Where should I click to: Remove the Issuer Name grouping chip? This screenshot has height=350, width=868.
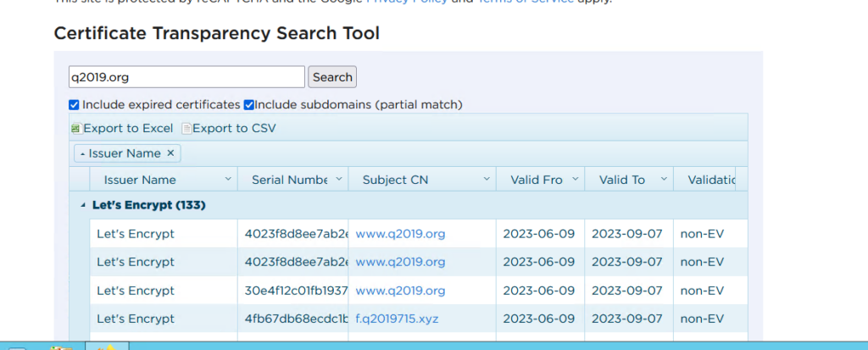pos(170,153)
